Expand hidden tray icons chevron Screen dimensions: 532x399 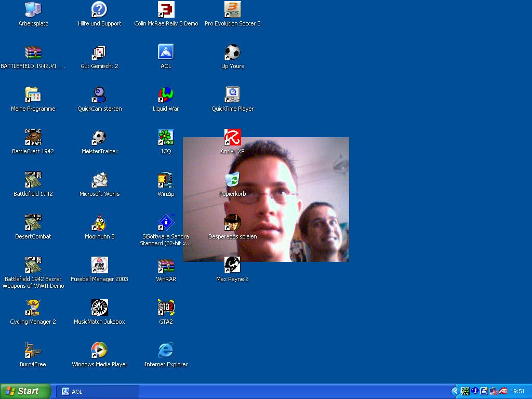[455, 392]
